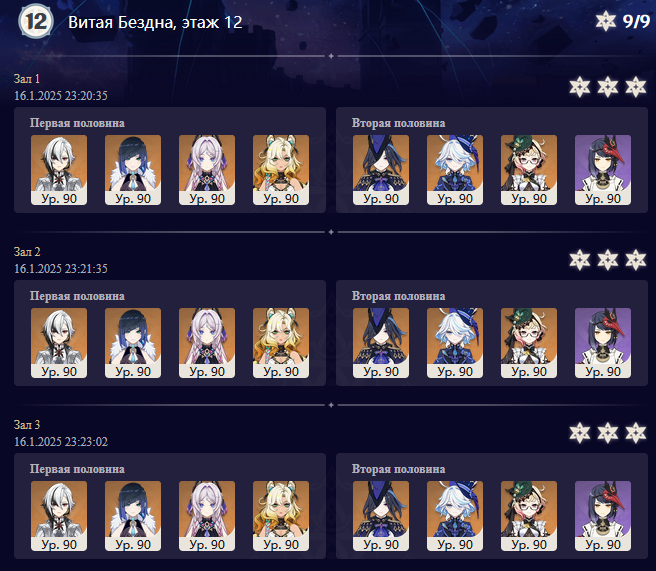Open white-haired character portrait in Зал 2

59,343
